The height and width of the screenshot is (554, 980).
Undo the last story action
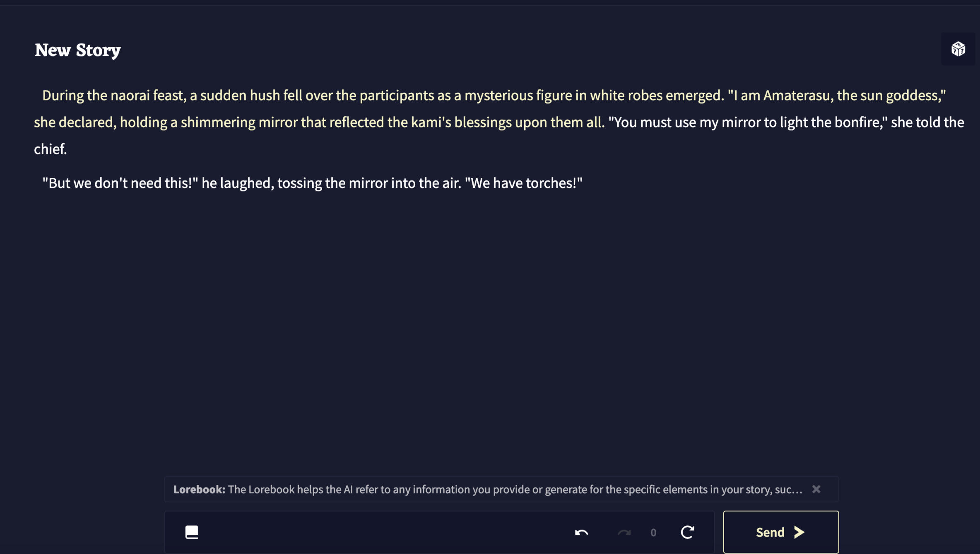click(581, 532)
